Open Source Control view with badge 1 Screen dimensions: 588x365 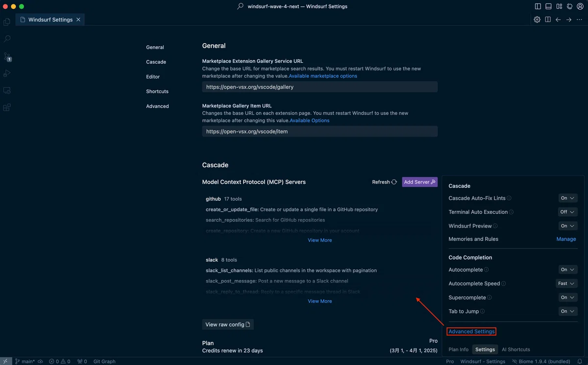(7, 56)
